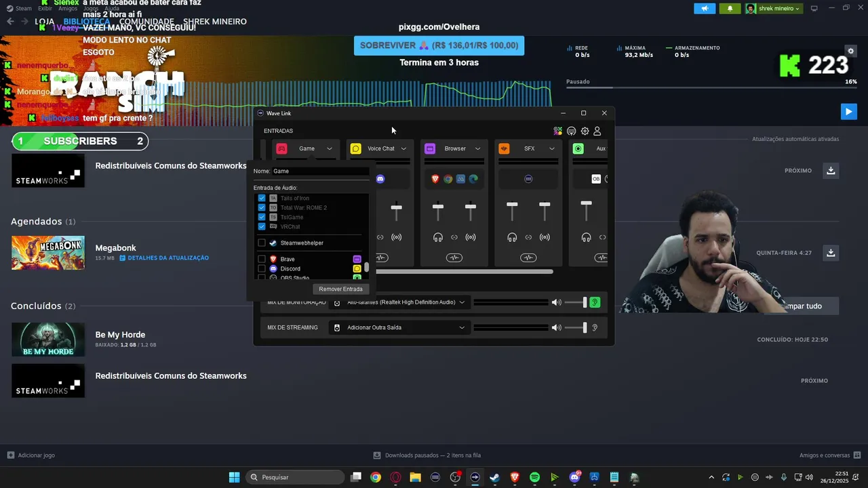Click the green ear listen icon for monitoring mix
The image size is (868, 488).
click(x=595, y=302)
